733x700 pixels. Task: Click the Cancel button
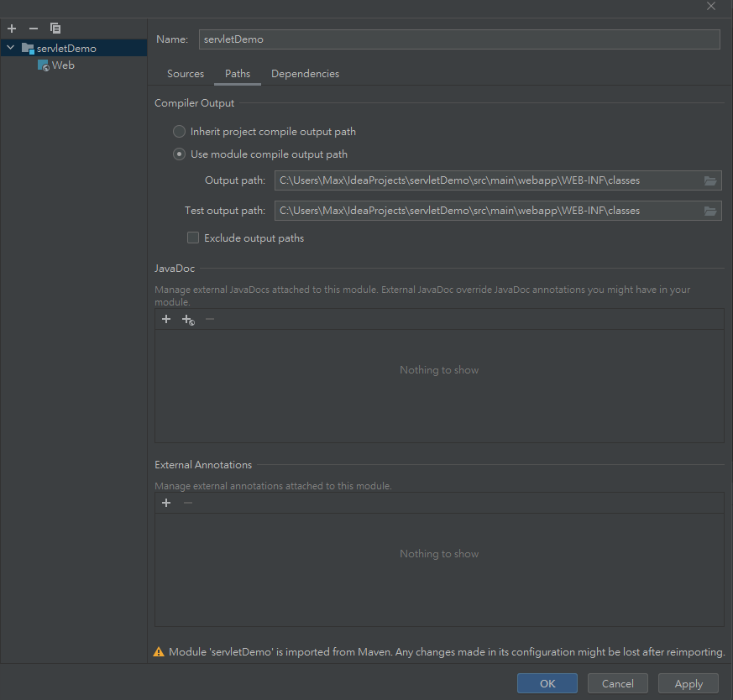tap(617, 683)
